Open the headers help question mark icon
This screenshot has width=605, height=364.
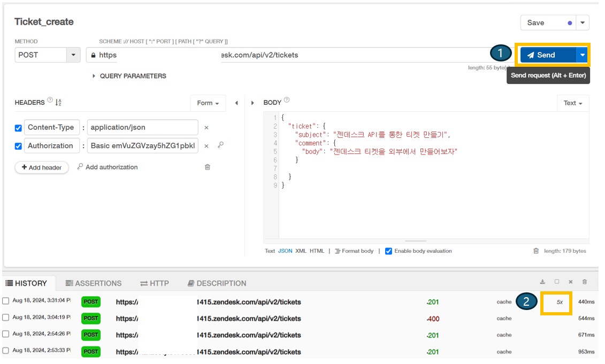(x=50, y=100)
